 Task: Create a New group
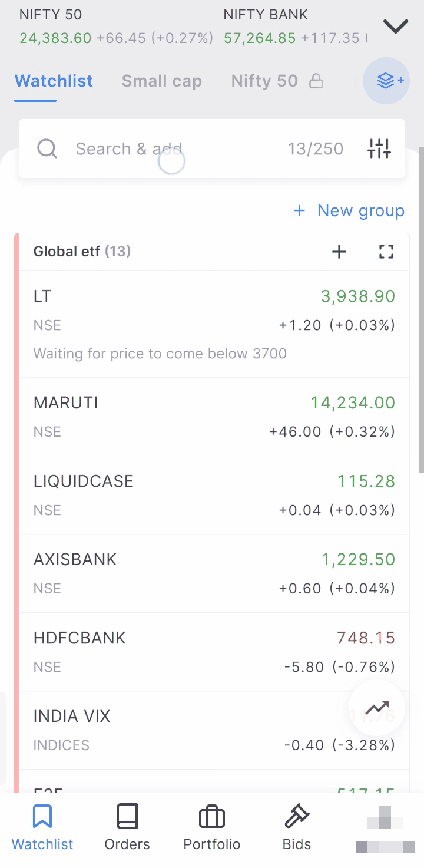pos(349,210)
